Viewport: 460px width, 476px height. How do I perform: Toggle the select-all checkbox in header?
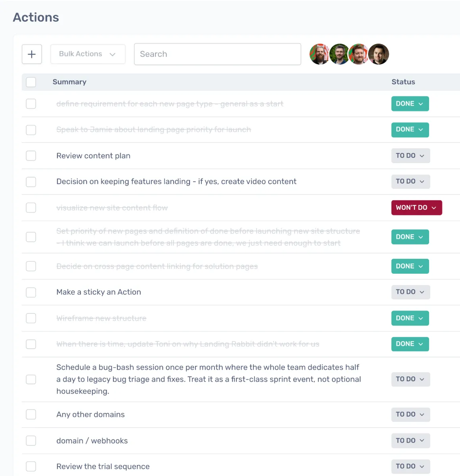coord(31,82)
